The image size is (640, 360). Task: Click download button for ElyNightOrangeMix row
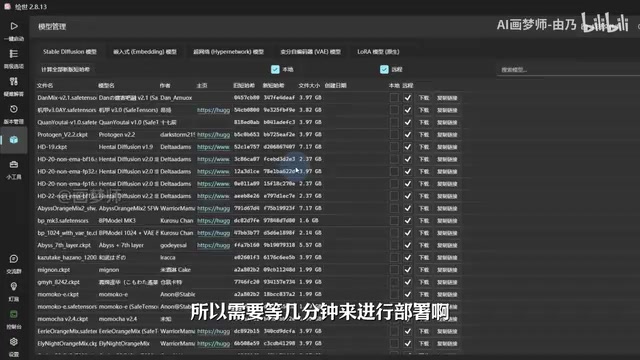pyautogui.click(x=424, y=344)
